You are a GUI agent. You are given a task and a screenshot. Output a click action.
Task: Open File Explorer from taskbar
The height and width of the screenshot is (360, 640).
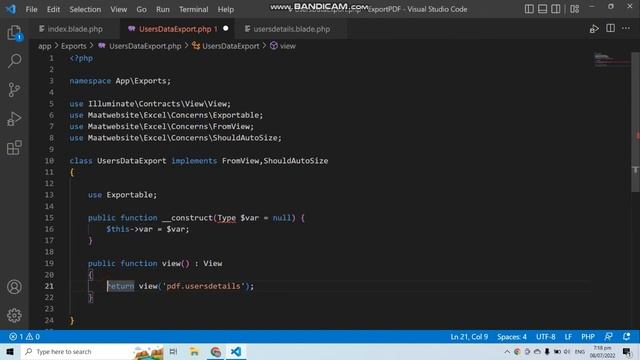coord(194,351)
